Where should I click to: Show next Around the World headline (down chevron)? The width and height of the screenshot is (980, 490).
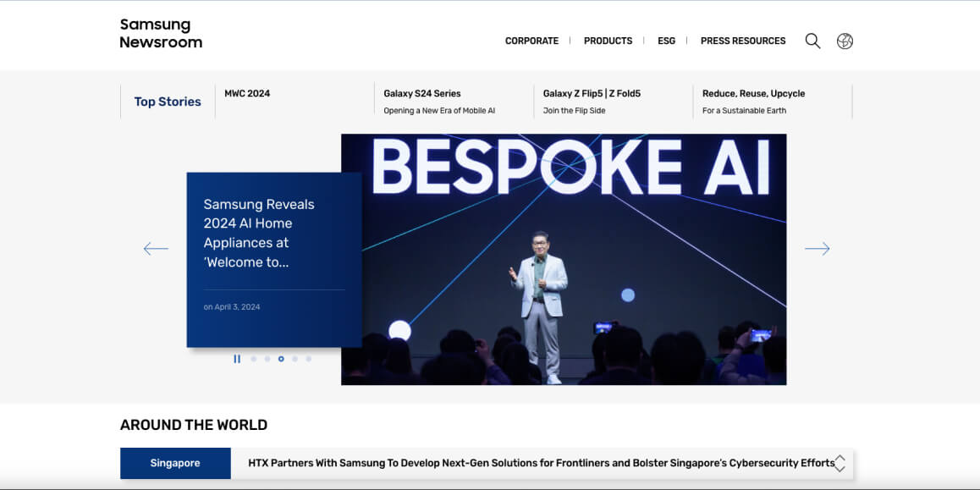tap(840, 469)
